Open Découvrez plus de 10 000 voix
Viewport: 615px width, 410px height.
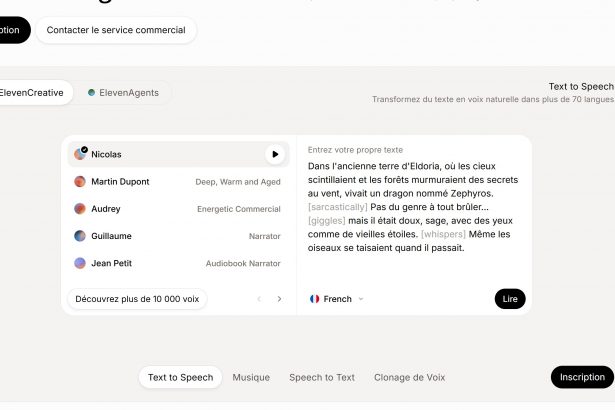tap(137, 299)
